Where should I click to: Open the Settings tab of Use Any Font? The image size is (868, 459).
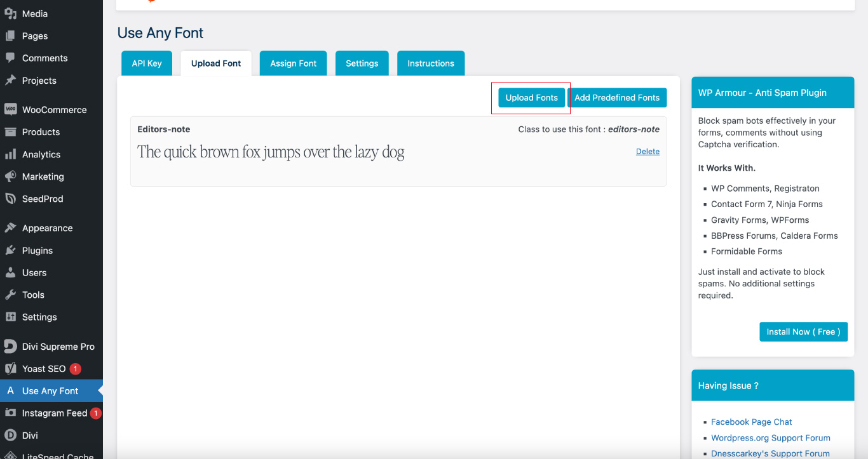point(362,63)
